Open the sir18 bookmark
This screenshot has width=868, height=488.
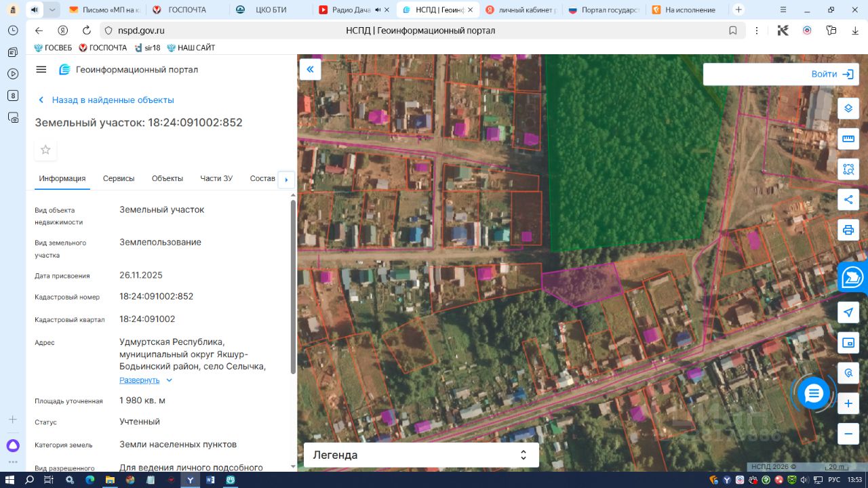[x=147, y=48]
